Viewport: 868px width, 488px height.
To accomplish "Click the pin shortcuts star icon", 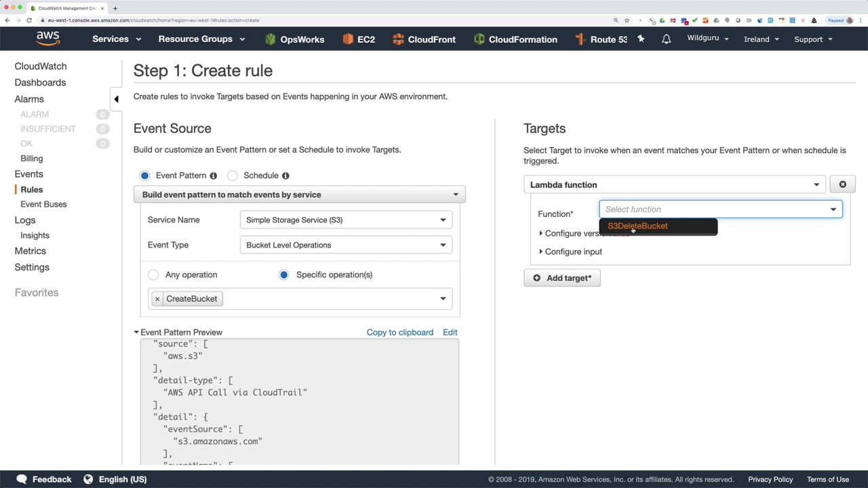I will point(641,39).
